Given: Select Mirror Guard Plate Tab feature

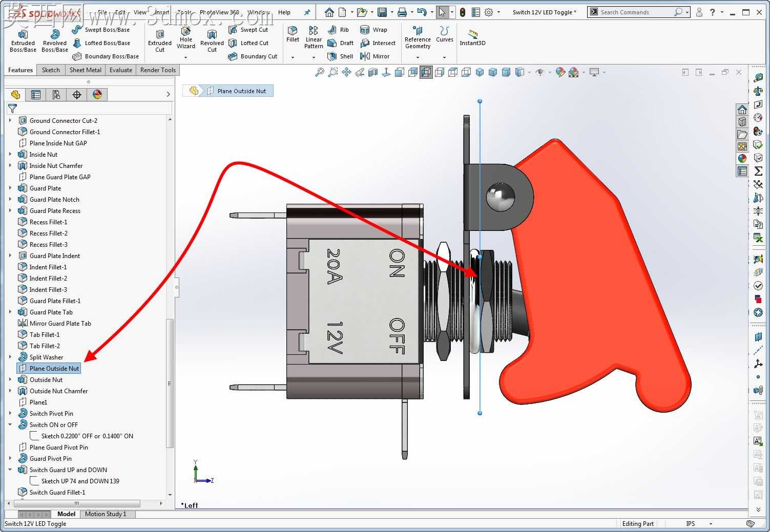Looking at the screenshot, I should coord(55,323).
